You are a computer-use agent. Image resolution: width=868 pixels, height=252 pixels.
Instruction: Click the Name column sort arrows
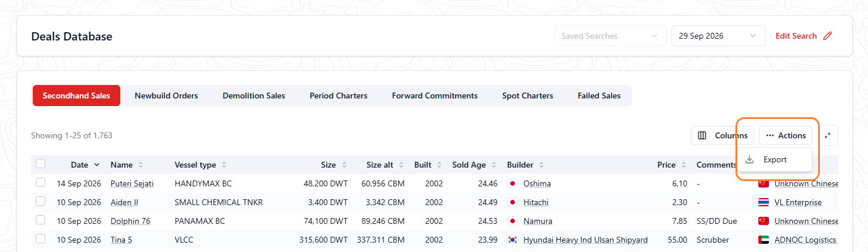(x=141, y=165)
